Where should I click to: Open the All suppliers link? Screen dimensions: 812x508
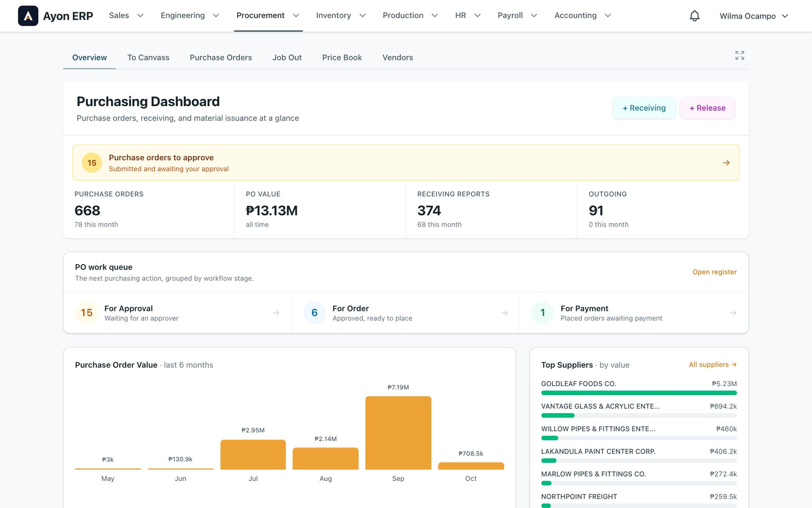pos(713,364)
